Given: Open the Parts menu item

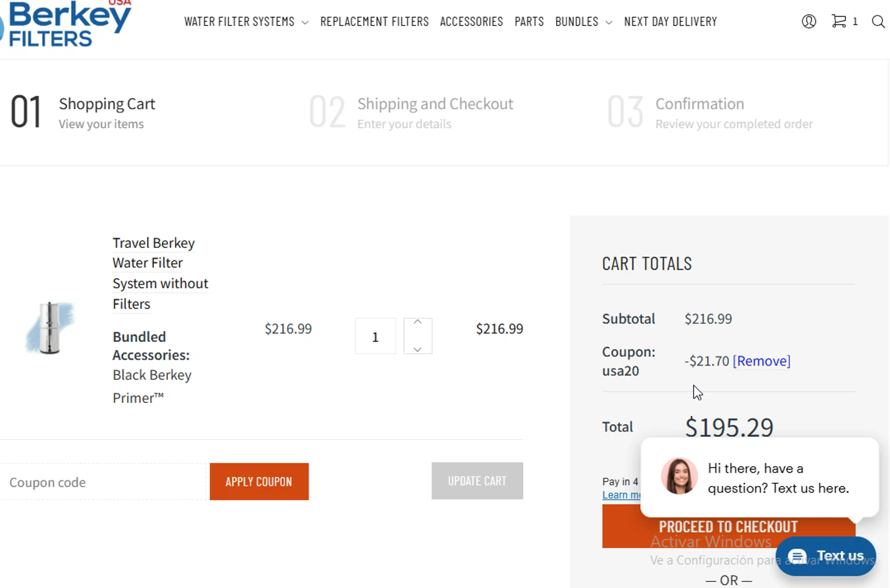Looking at the screenshot, I should [529, 22].
